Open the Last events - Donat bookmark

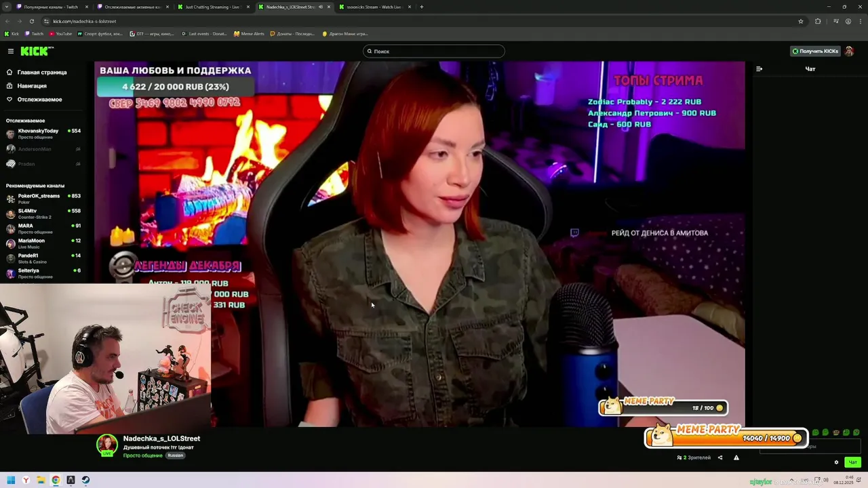point(204,33)
